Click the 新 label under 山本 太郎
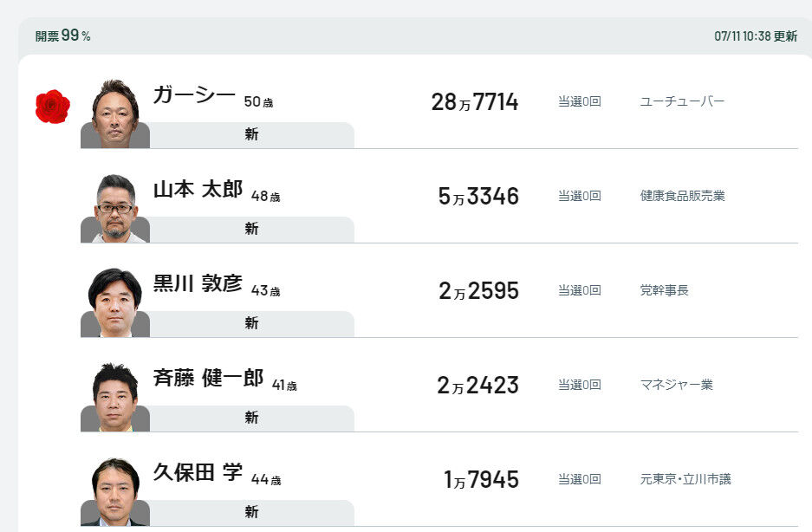The image size is (812, 532). tap(251, 229)
